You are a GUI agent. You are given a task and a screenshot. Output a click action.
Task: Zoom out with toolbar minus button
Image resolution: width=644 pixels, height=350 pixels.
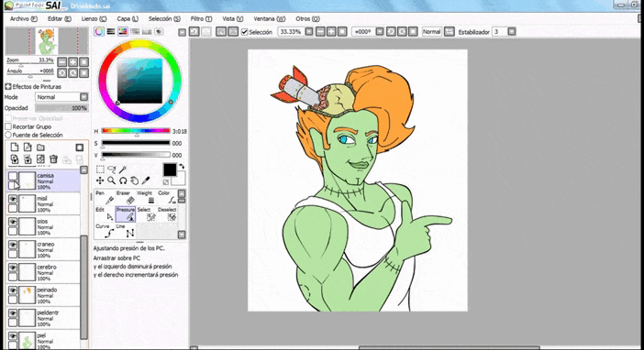(320, 31)
